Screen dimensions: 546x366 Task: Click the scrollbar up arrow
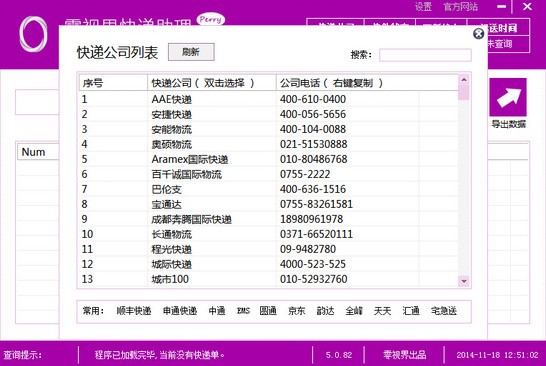464,80
